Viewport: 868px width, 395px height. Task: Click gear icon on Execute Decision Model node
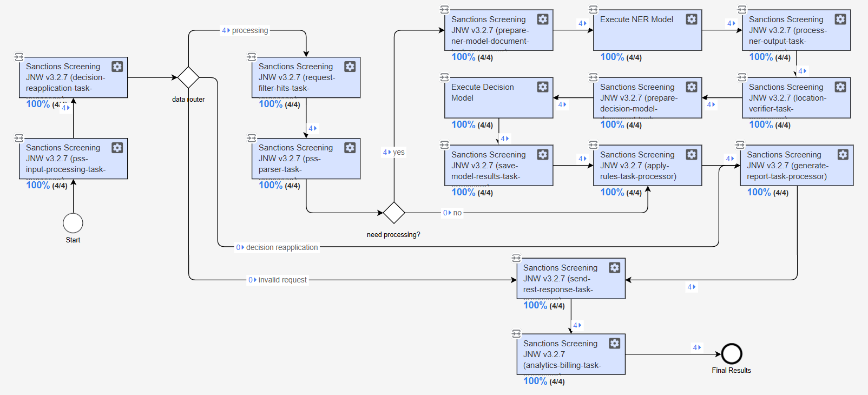pyautogui.click(x=543, y=87)
